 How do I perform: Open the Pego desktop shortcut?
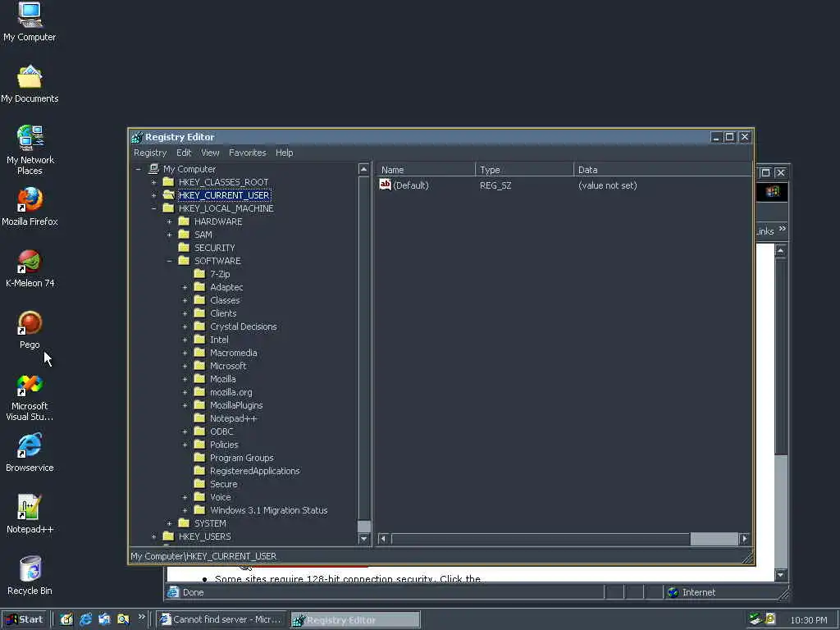click(30, 330)
